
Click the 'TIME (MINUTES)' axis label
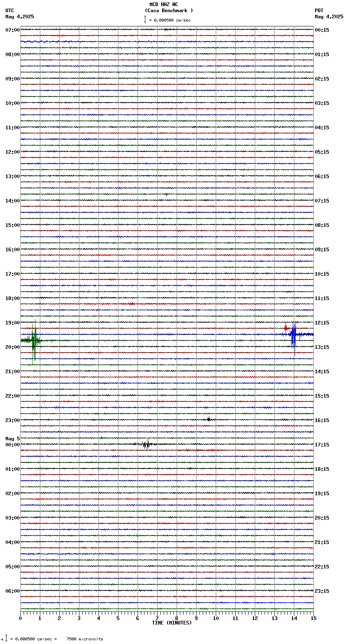coord(172,623)
